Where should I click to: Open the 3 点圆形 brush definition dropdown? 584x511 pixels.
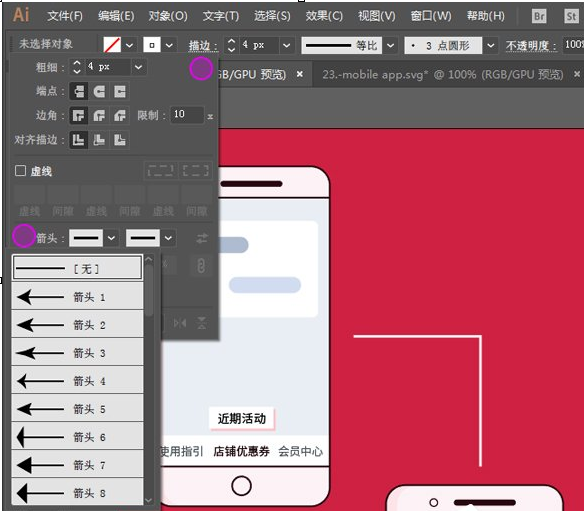coord(491,45)
